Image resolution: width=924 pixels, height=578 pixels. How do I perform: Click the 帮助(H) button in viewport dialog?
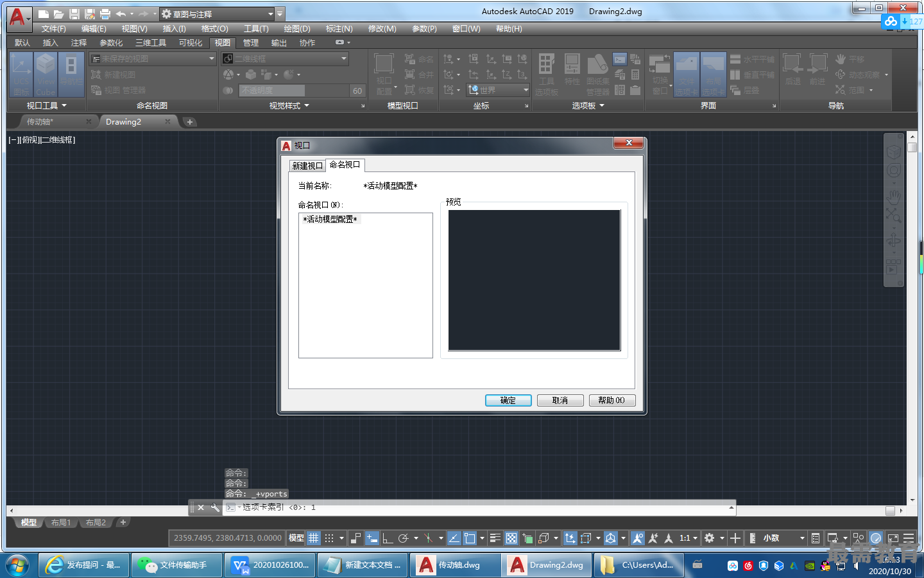612,400
